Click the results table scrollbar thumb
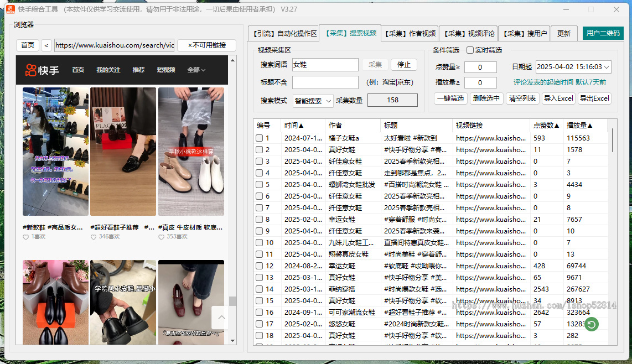This screenshot has height=364, width=632. click(613, 140)
